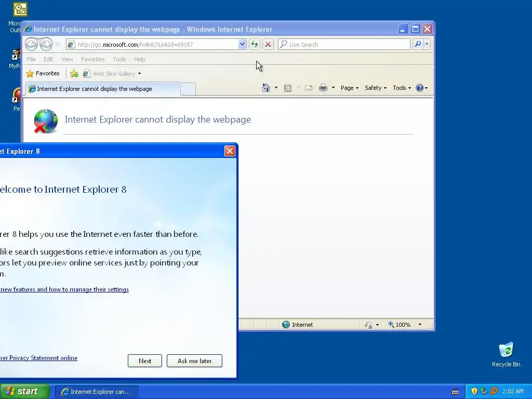
Task: Open the recent pages arrow beside Forward
Action: (x=57, y=45)
